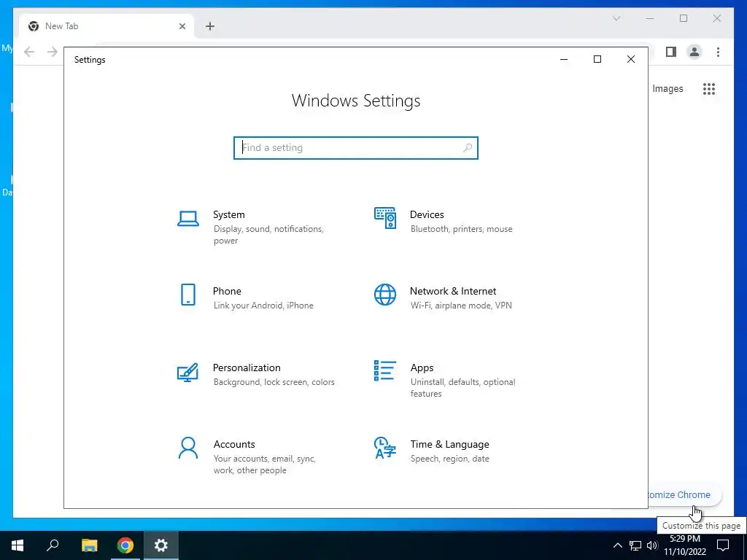
Task: Open the Phone category heading
Action: [x=227, y=291]
